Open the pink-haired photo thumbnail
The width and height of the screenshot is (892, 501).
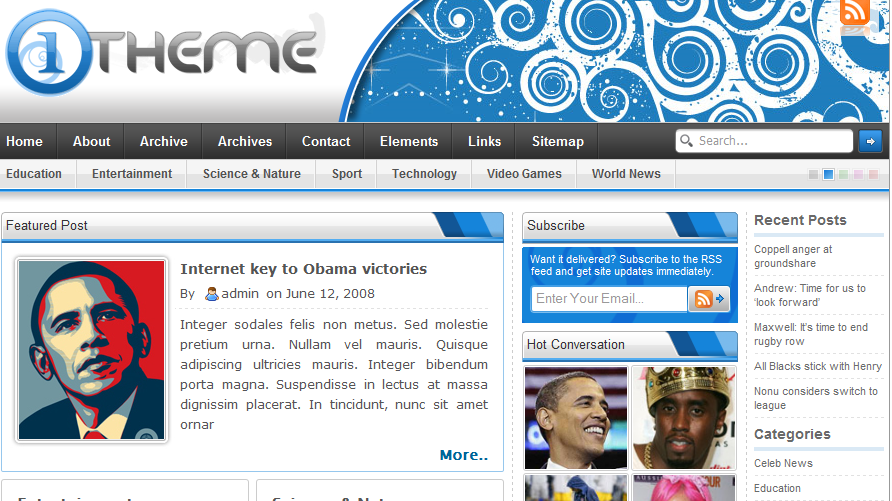coord(684,488)
